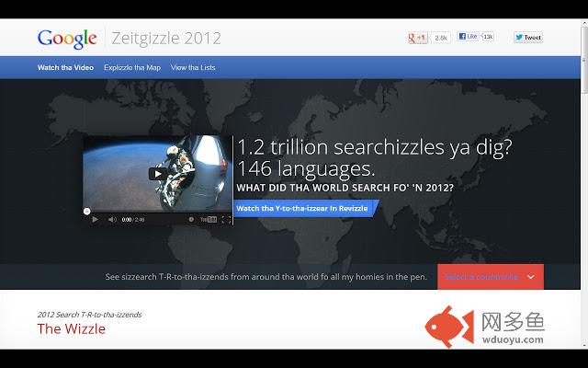Open the Explizzle tha Map tab

click(132, 67)
